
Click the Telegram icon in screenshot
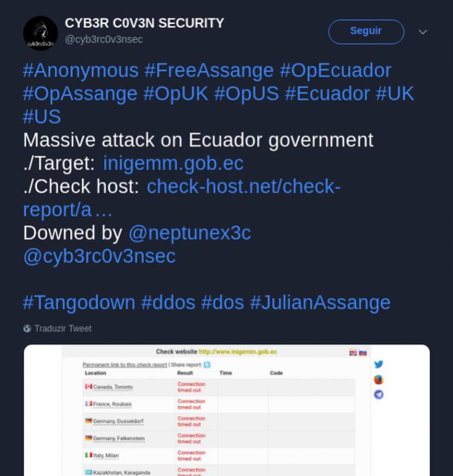coord(379,394)
